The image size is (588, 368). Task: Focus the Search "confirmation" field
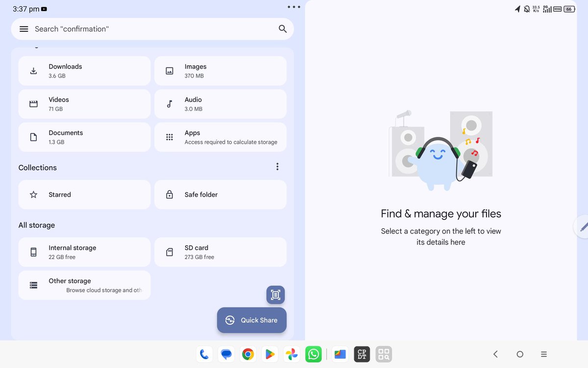click(152, 29)
